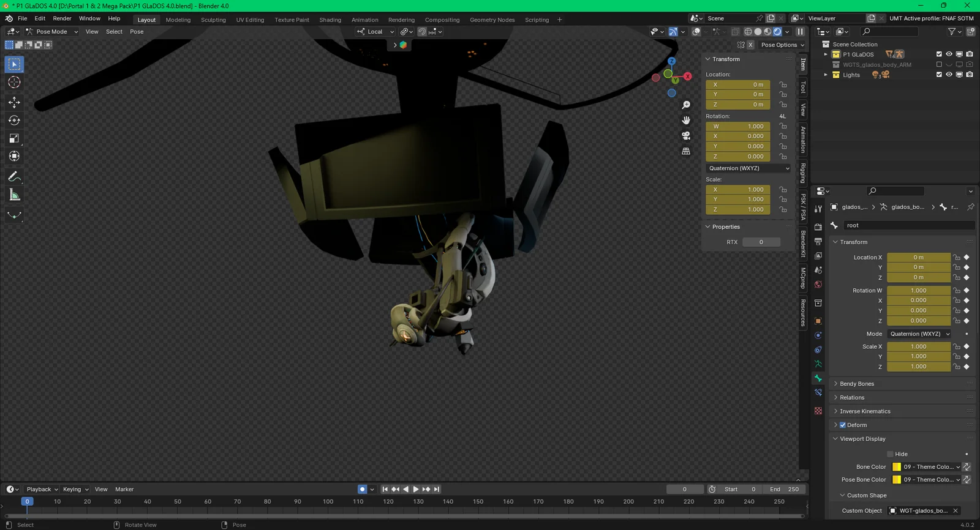
Task: Open the Local transform orientation dropdown
Action: (375, 32)
